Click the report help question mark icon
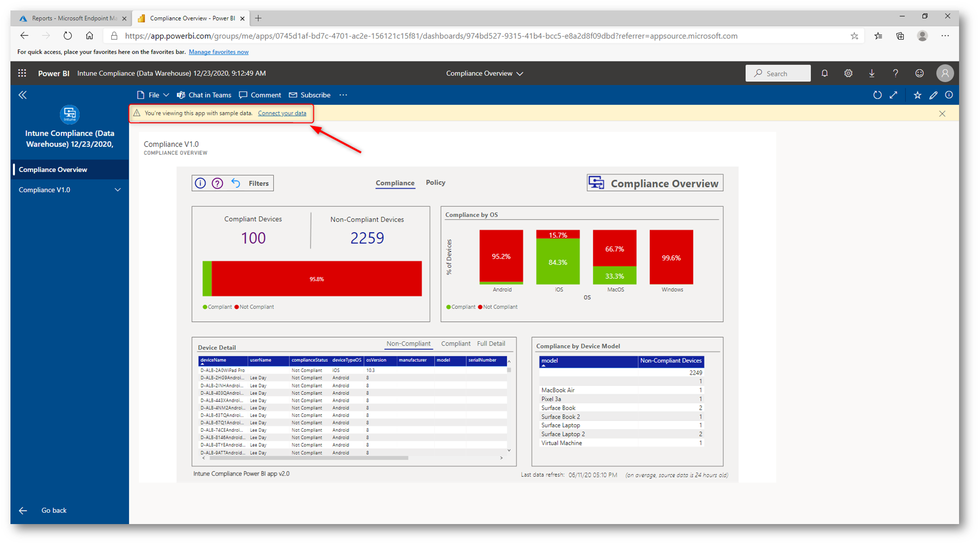 217,183
